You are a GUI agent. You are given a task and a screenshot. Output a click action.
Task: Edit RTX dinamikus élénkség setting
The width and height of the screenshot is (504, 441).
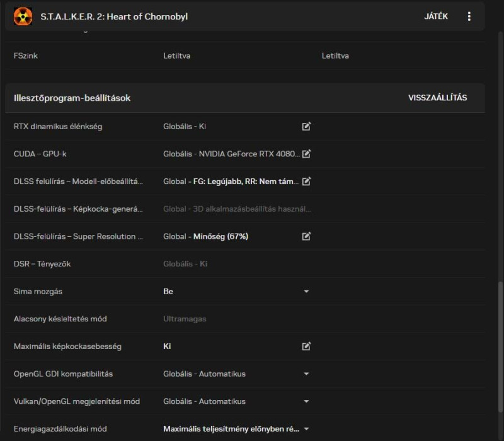coord(306,127)
